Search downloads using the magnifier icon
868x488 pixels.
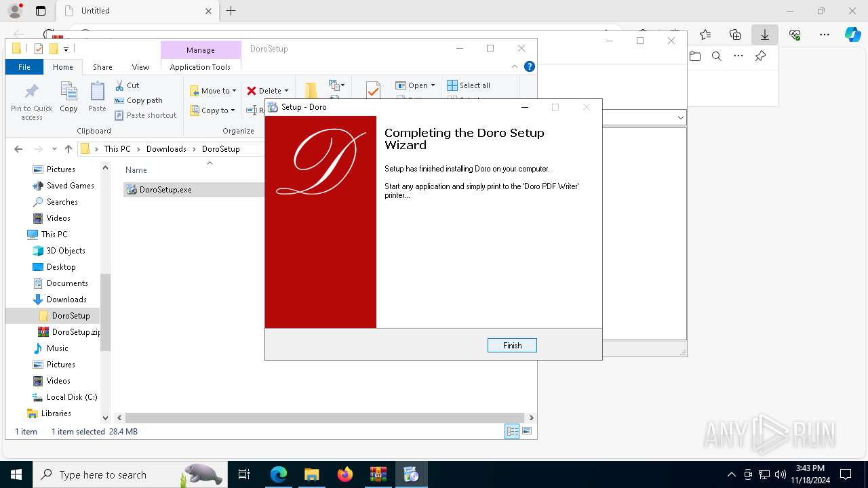[x=717, y=56]
